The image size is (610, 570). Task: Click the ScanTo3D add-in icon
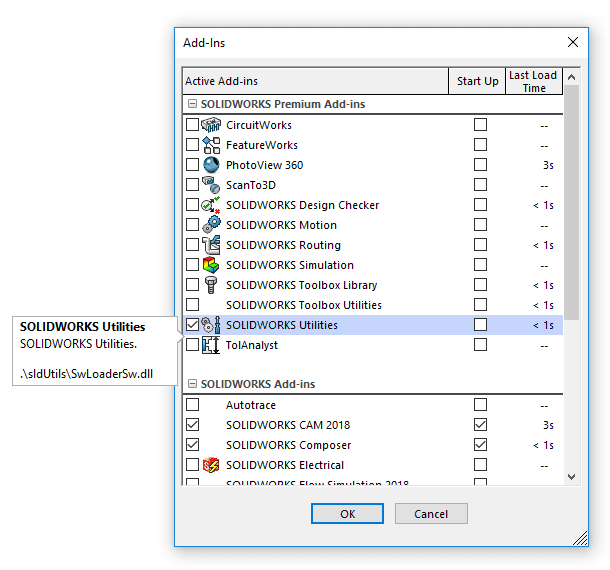(x=211, y=185)
